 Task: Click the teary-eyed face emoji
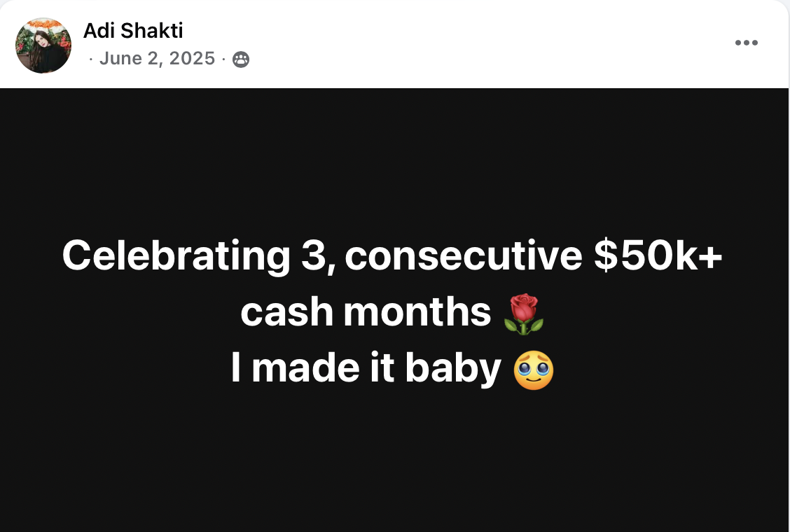click(534, 370)
